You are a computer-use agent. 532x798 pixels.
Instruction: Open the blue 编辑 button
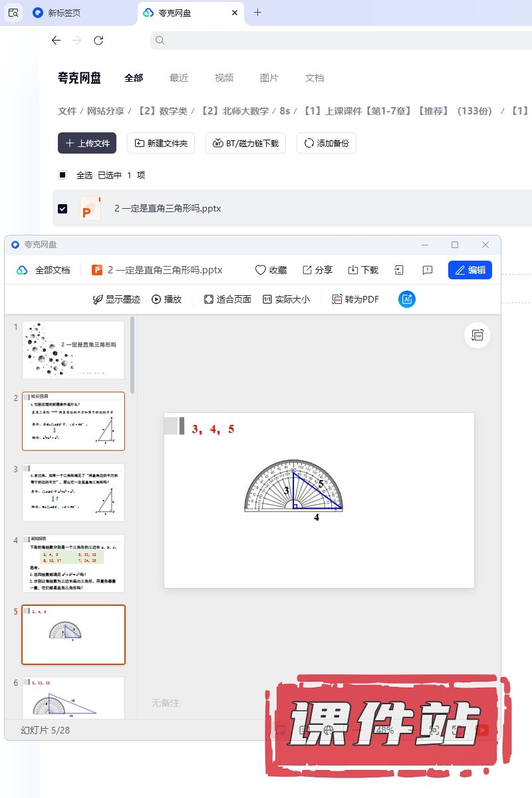[x=470, y=270]
